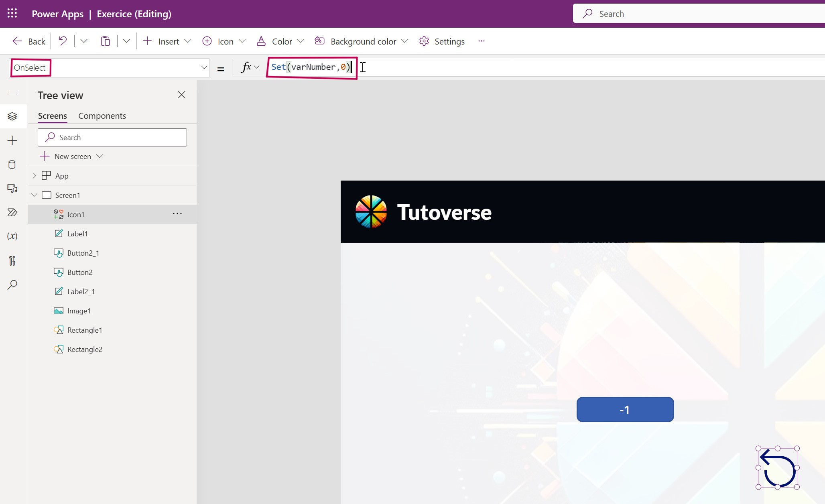
Task: Open the Power Automate pane icon
Action: [12, 212]
